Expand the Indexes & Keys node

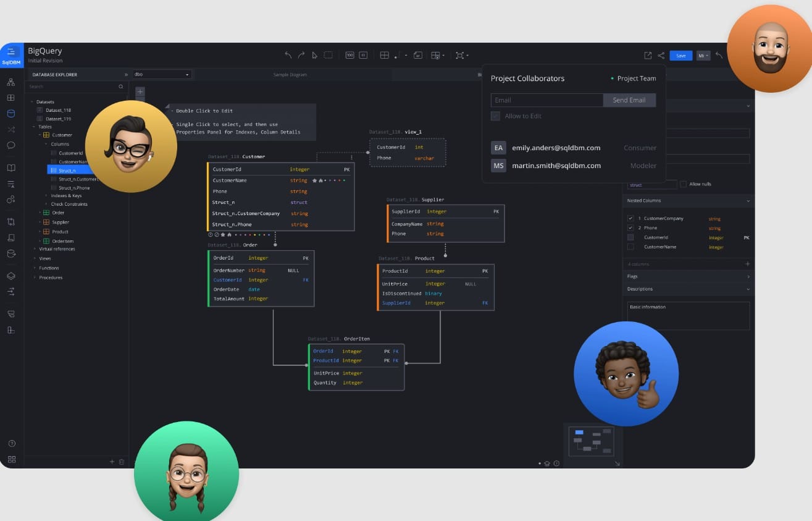(46, 196)
